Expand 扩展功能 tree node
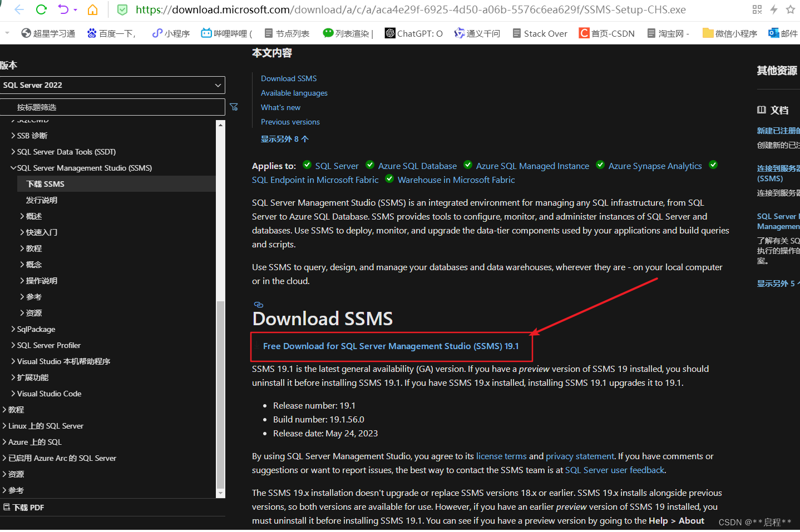Screen dimensions: 800x532 pos(13,377)
